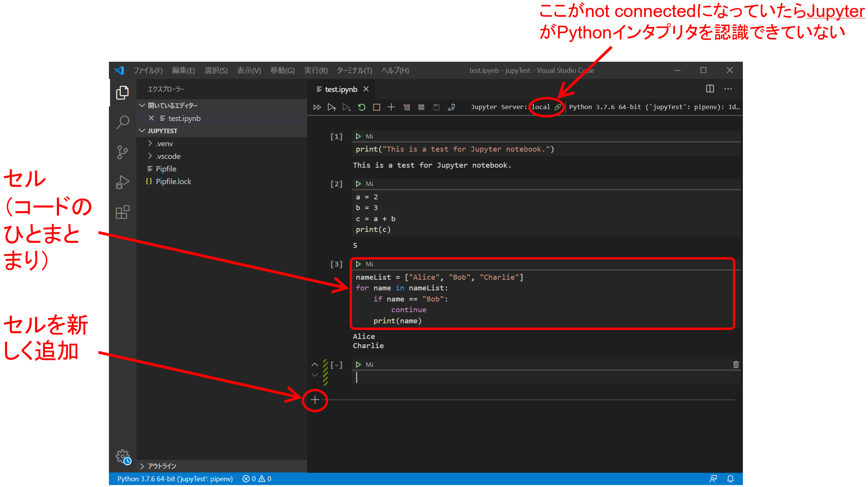Open the Source Control view
The height and width of the screenshot is (487, 868).
[122, 152]
